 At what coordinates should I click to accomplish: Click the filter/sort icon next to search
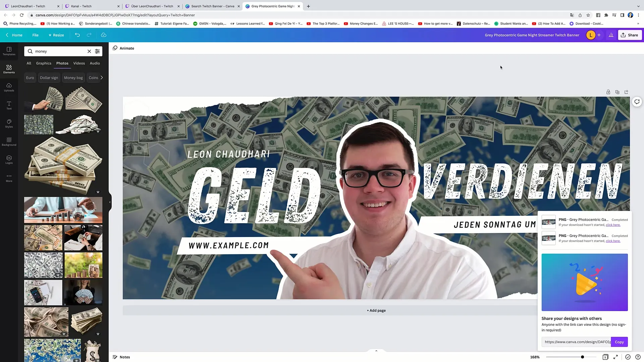pos(97,51)
